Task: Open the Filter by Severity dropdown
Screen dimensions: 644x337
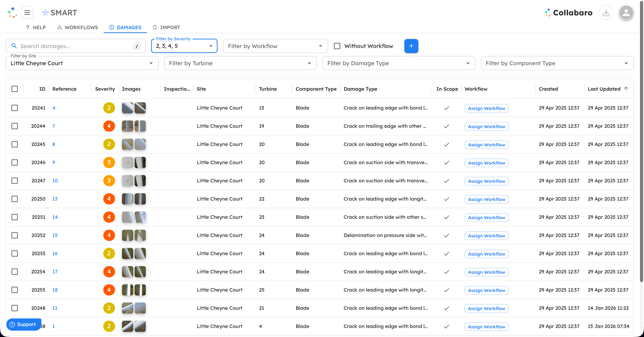Action: point(184,46)
